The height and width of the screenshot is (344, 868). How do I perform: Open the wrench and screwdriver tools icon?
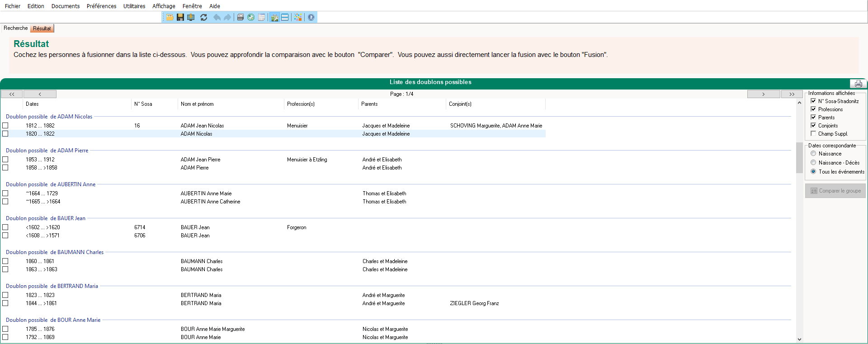[251, 17]
